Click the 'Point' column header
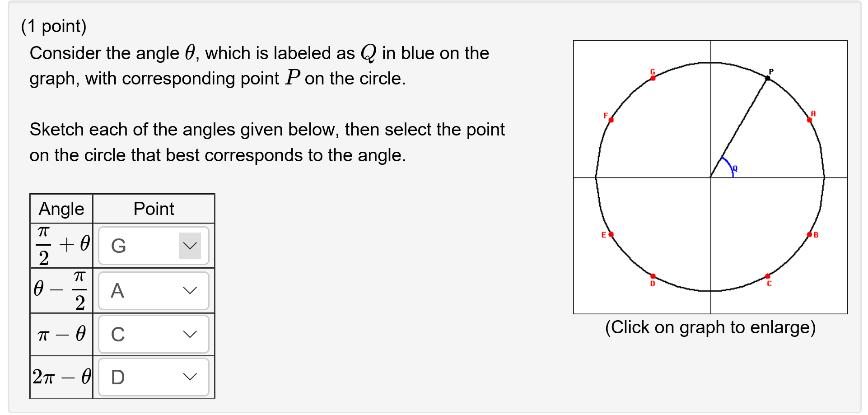This screenshot has width=868, height=415. pos(154,209)
